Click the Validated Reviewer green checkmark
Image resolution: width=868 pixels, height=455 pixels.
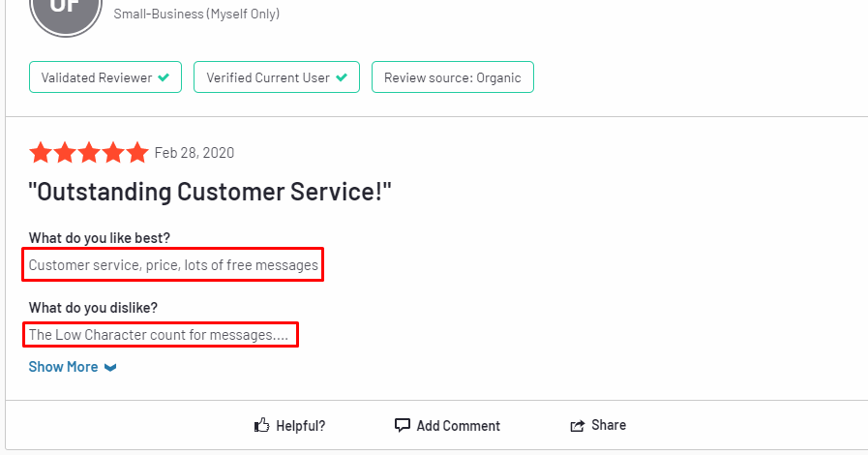click(x=164, y=77)
